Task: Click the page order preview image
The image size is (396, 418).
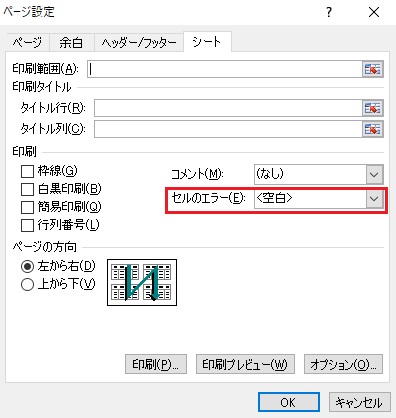Action: coord(142,282)
